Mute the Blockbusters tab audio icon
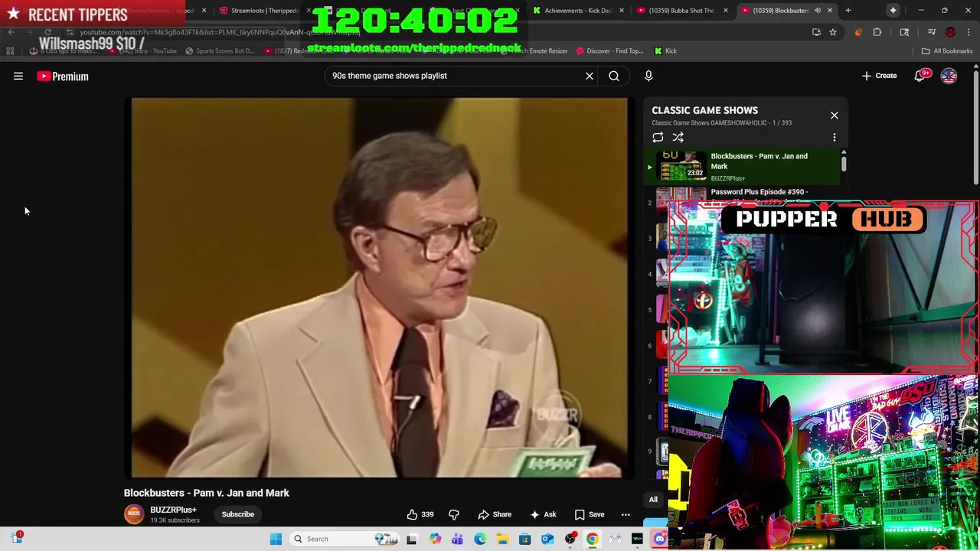Image resolution: width=980 pixels, height=551 pixels. click(818, 11)
